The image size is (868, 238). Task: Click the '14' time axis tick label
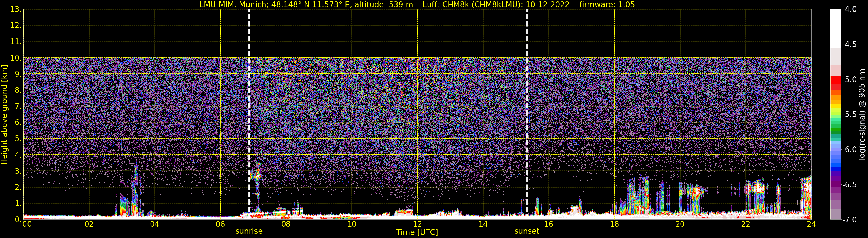[483, 224]
